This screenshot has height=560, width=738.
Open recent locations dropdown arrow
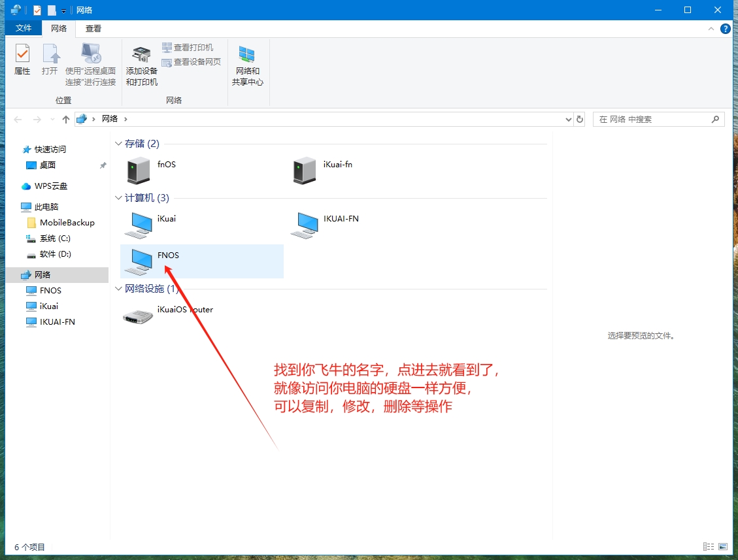pos(52,120)
